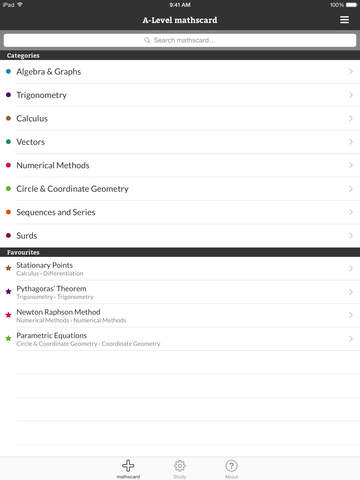The height and width of the screenshot is (480, 360).
Task: Open the Numerical Methods category
Action: click(180, 165)
